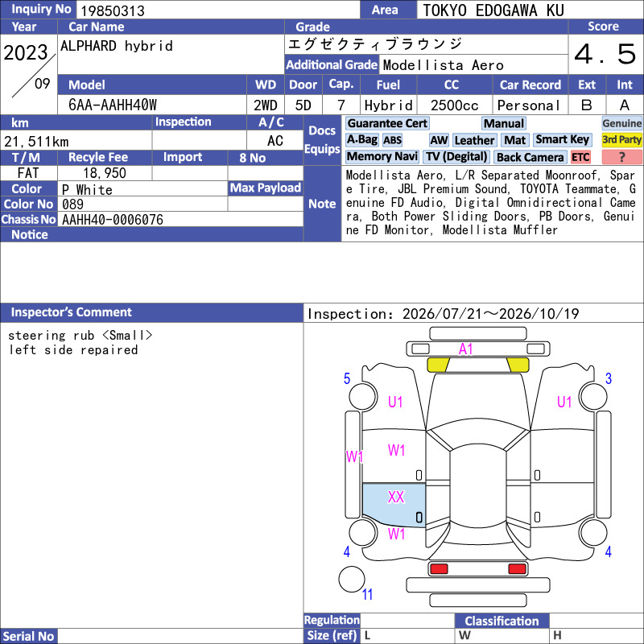Screen dimensions: 644x644
Task: Click the Note equipment description text
Action: (491, 203)
